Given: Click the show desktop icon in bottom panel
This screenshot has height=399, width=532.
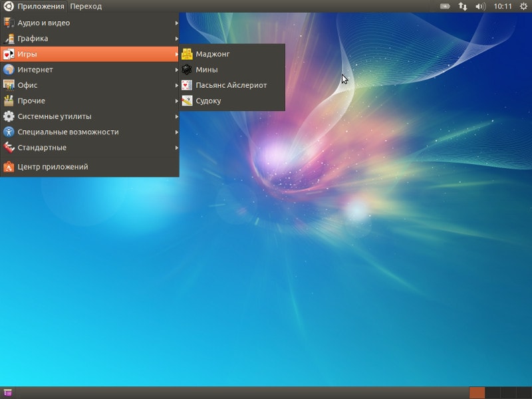Looking at the screenshot, I should [7, 393].
